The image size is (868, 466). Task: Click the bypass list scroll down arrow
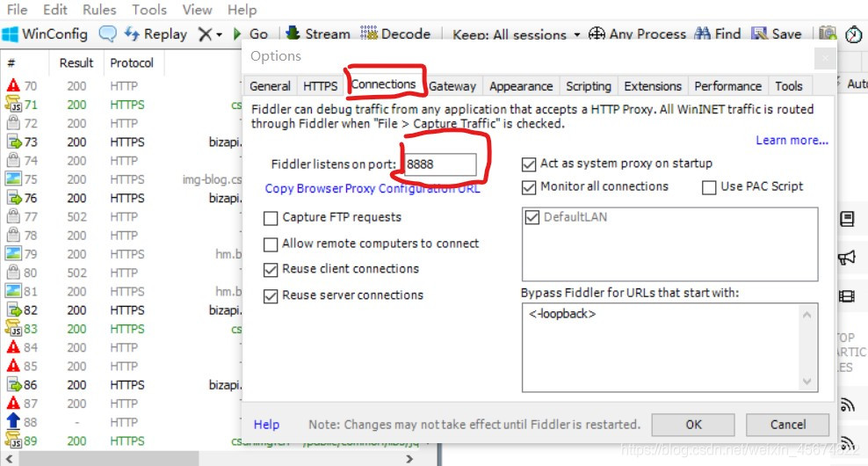[807, 382]
